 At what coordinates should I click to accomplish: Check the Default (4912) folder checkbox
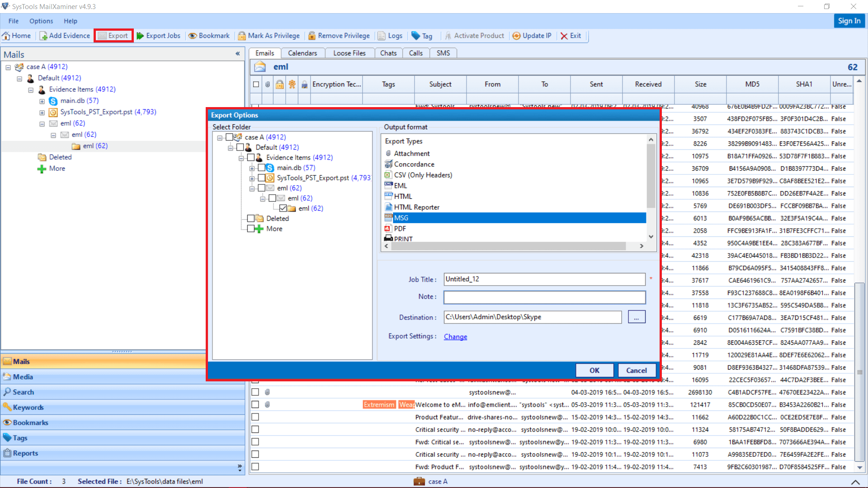(240, 147)
